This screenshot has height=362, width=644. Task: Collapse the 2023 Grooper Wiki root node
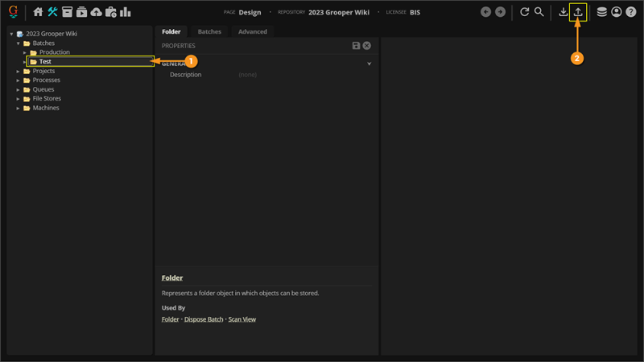11,34
